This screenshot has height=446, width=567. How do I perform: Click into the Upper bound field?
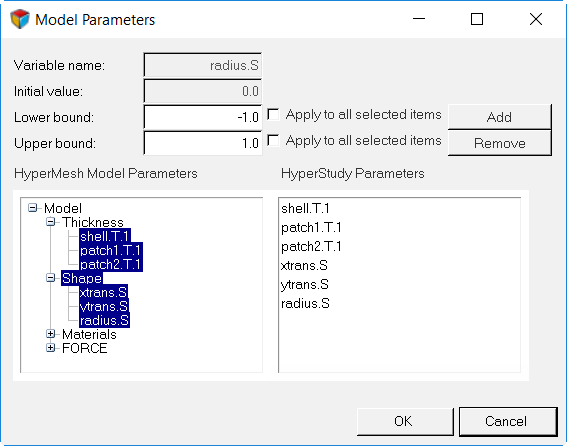(202, 143)
